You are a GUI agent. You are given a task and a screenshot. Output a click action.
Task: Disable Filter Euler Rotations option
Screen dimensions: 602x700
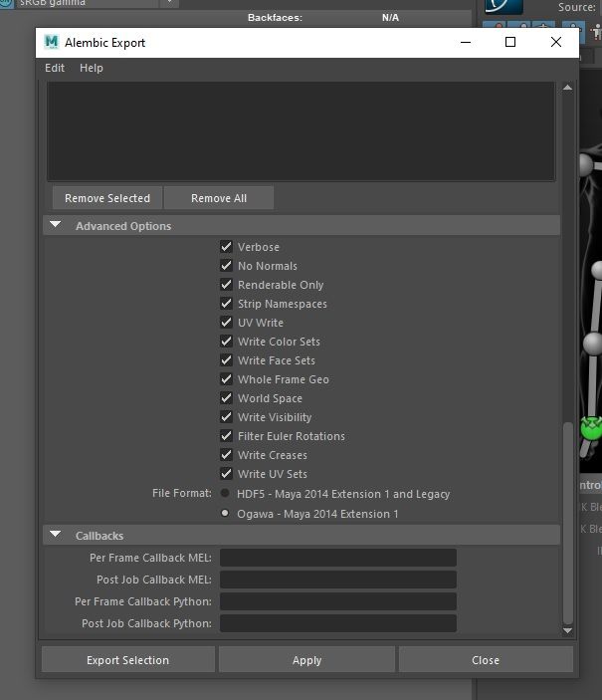pyautogui.click(x=226, y=436)
